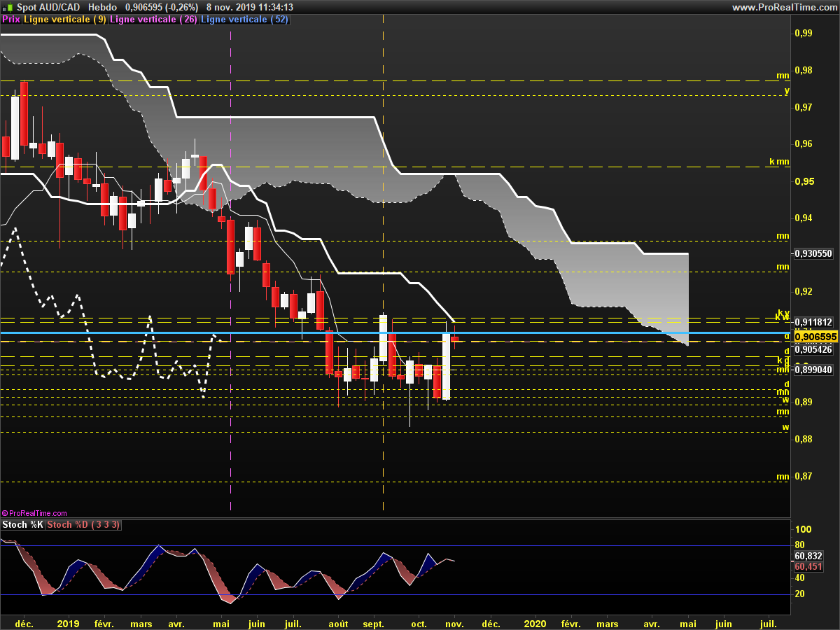Screen dimensions: 840x630
Task: Select the Prix label tab
Action: coord(11,20)
